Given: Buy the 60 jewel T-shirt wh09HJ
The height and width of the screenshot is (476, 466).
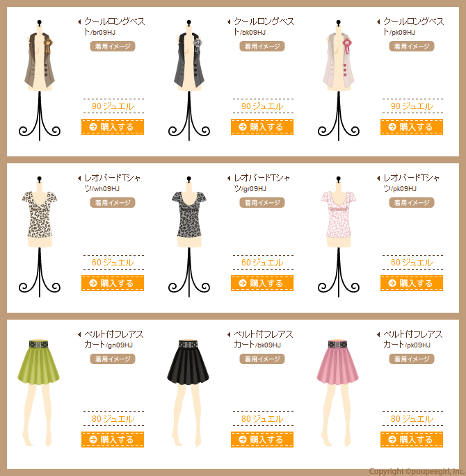Looking at the screenshot, I should (113, 284).
